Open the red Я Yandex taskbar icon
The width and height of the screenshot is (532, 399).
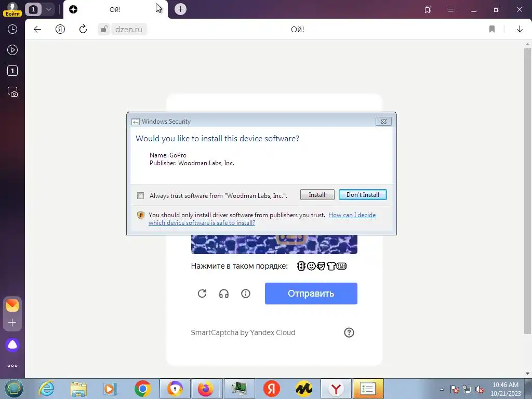pos(271,389)
